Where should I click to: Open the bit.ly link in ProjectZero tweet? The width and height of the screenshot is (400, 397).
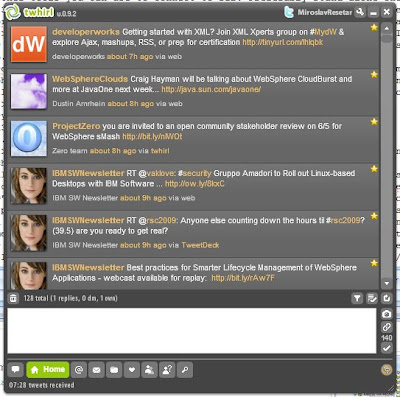pos(152,136)
